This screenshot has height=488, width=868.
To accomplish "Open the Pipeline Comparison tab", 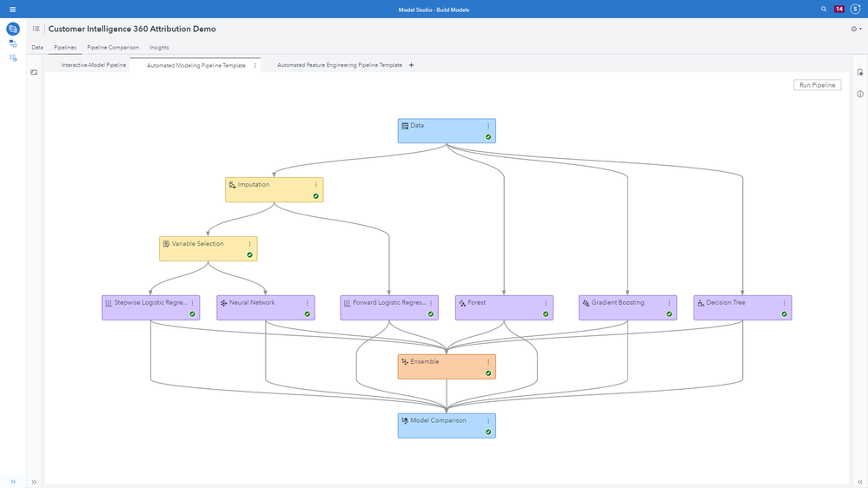I will [113, 48].
